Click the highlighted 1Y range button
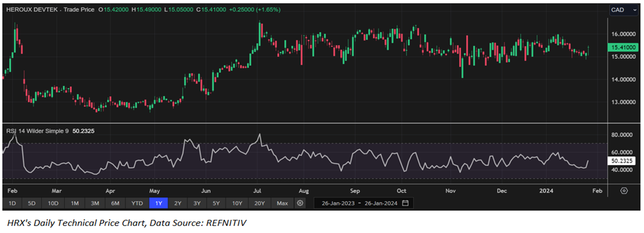644x233 pixels. pyautogui.click(x=158, y=203)
